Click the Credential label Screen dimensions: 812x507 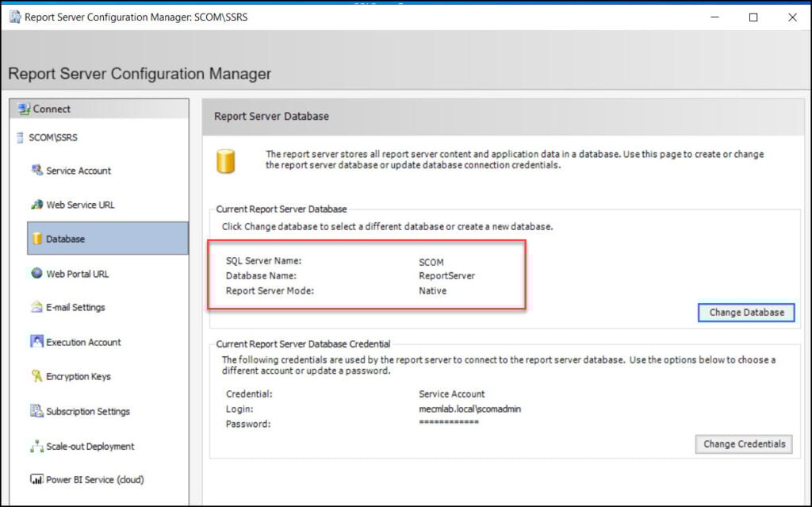[x=248, y=394]
